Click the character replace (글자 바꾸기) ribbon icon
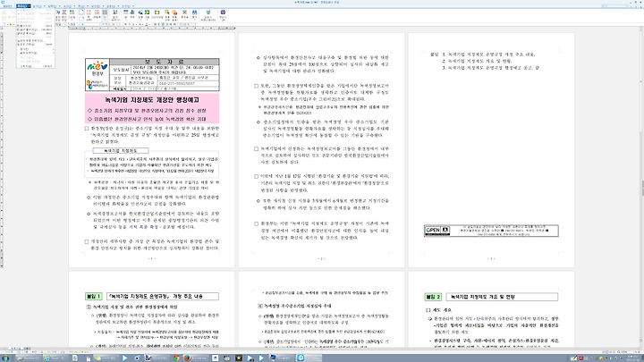Viewport: 644px width, 362px height. coord(115,15)
